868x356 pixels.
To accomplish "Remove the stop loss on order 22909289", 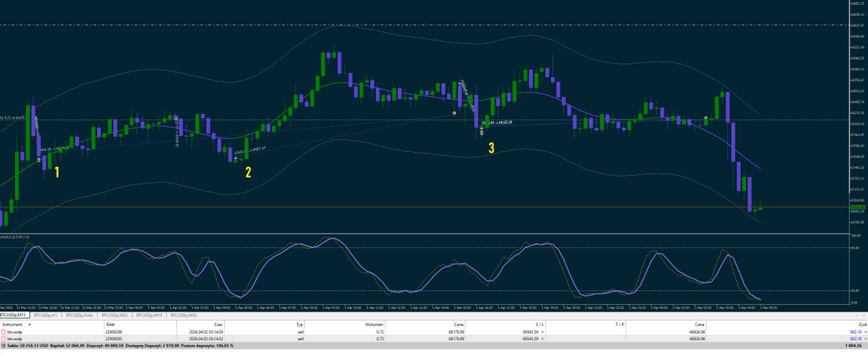I will tap(542, 331).
